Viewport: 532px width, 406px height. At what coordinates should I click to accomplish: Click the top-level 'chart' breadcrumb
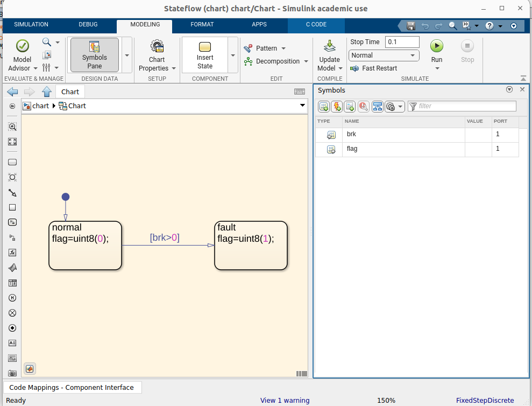(41, 106)
